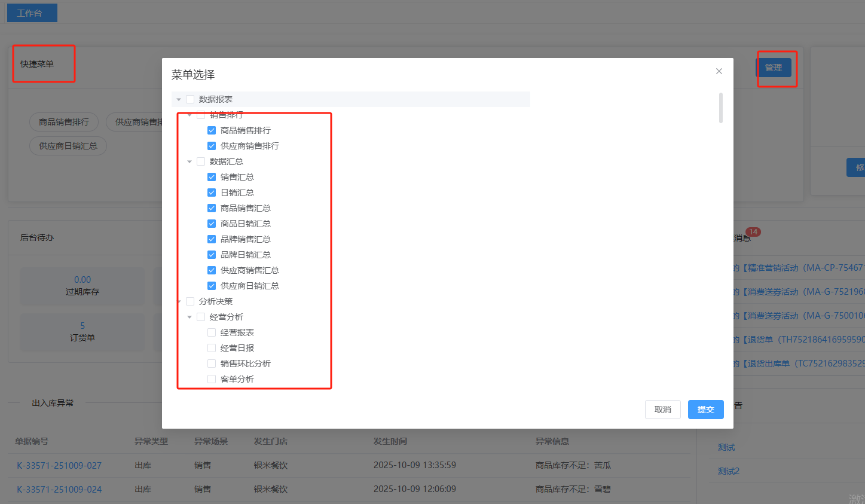The height and width of the screenshot is (504, 865).
Task: Enable the 销售环比分析 checkbox
Action: [212, 364]
